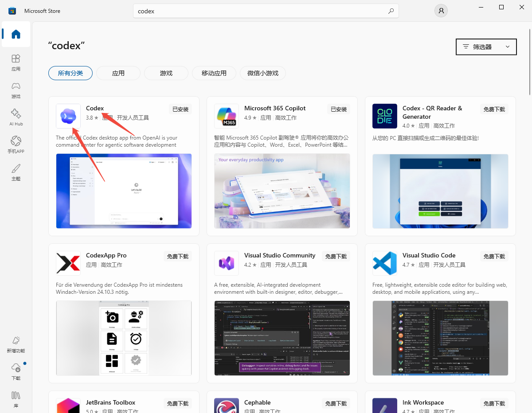Click 已安装 for Microsoft 365 Copilot
Screen dimensions: 532x413
click(x=339, y=109)
